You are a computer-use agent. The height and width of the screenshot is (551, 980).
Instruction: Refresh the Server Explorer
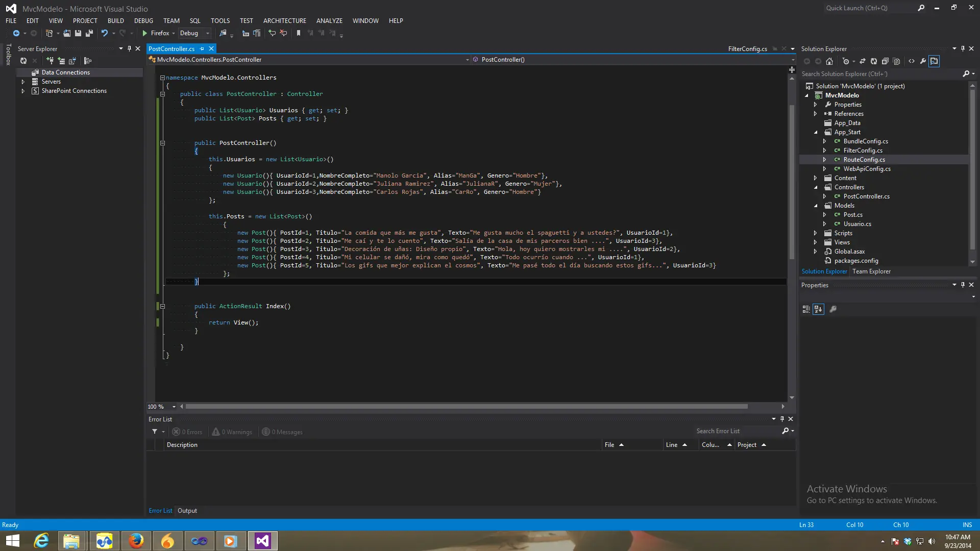pyautogui.click(x=23, y=61)
